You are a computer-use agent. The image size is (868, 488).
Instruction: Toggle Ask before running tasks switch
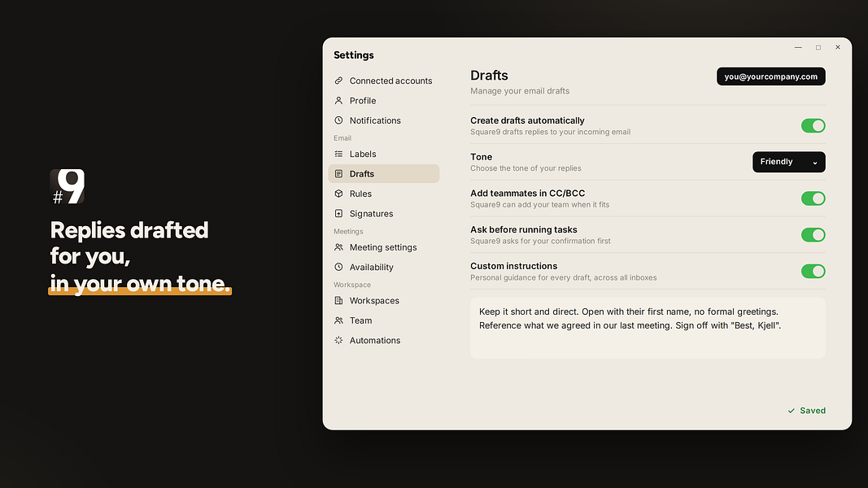(x=813, y=235)
